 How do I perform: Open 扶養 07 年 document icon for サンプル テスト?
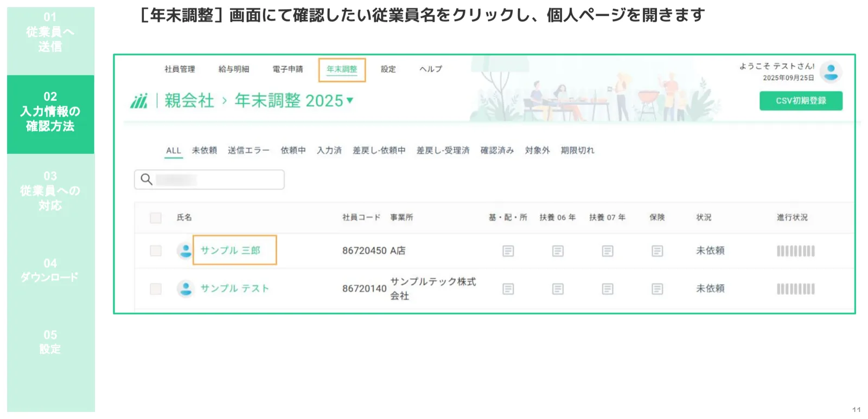(608, 289)
